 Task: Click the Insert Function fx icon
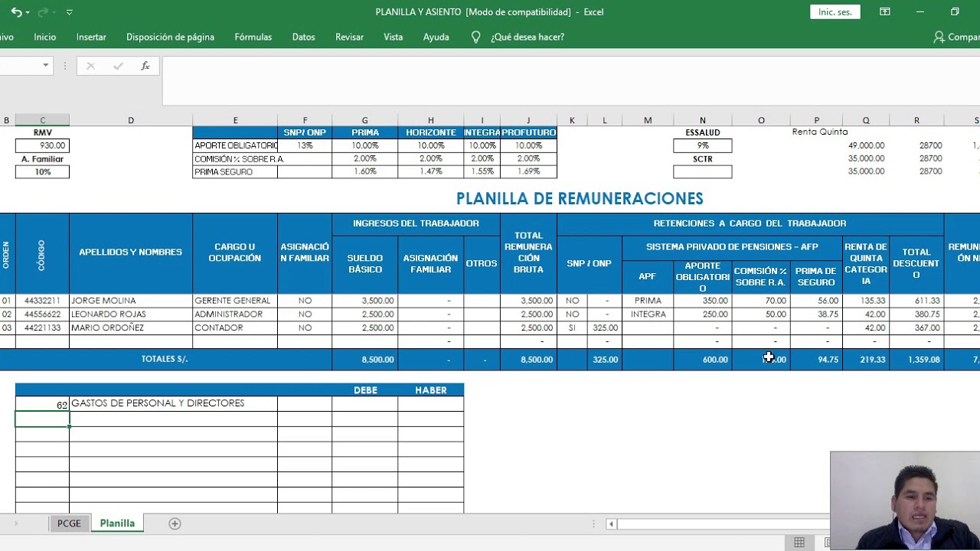[145, 66]
